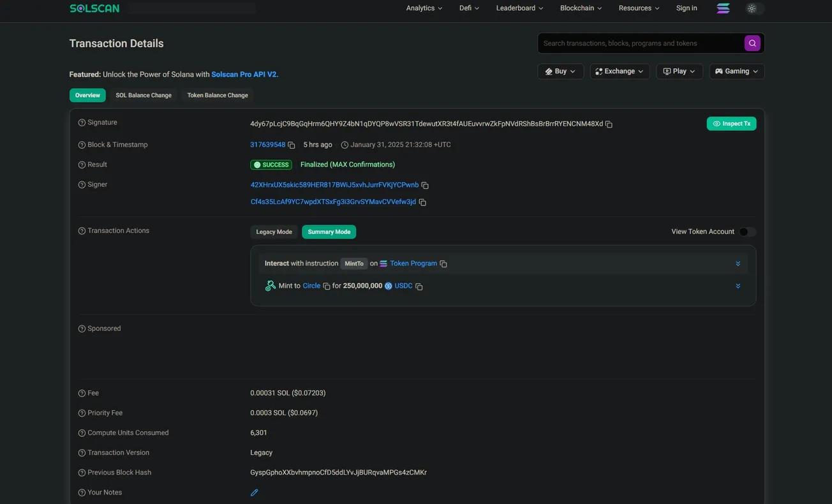Open the Circle account link
Screen dimensions: 832x504
[311, 286]
